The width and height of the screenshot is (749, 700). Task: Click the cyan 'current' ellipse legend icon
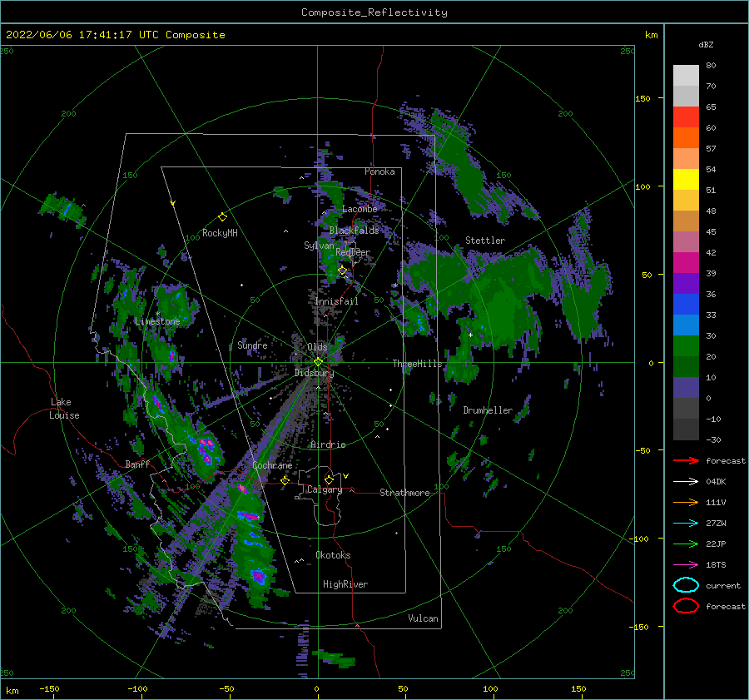[x=686, y=585]
